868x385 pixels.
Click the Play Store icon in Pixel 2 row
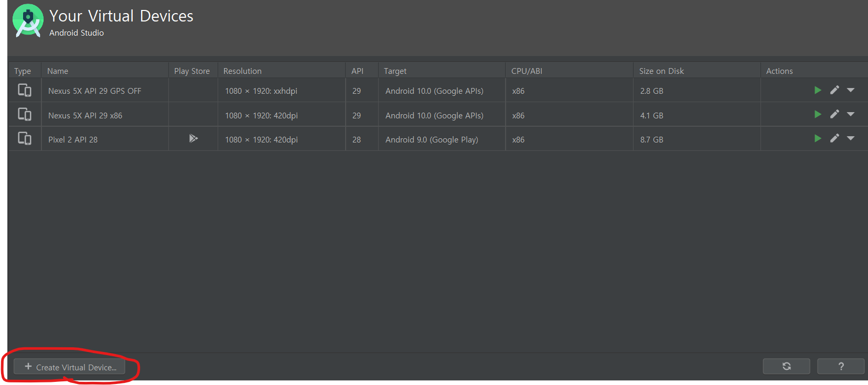coord(194,138)
